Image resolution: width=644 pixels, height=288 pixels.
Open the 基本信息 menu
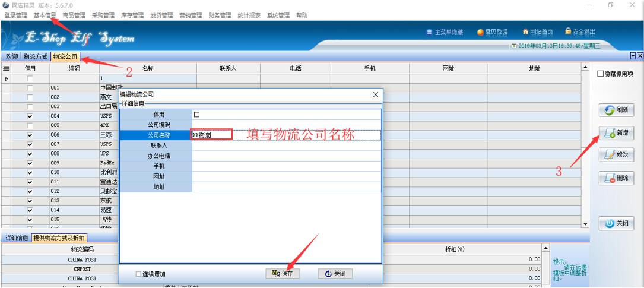(x=45, y=15)
